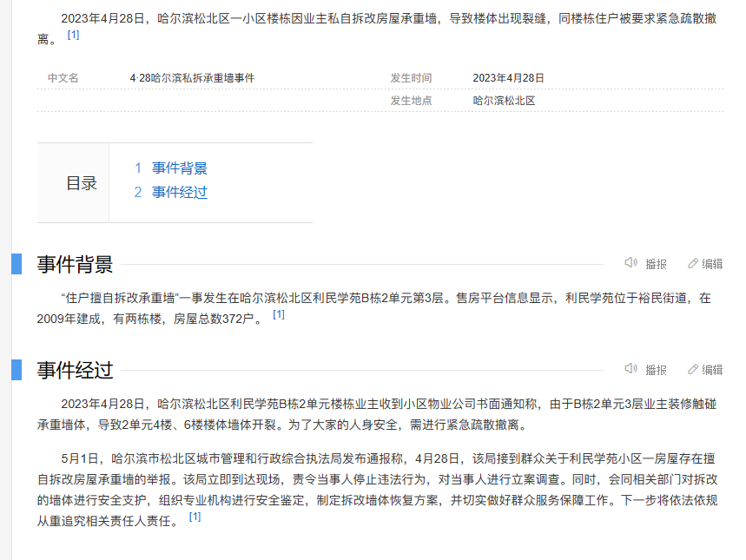The height and width of the screenshot is (560, 746).
Task: Click the blue marker left of 事件背景
Action: [17, 264]
